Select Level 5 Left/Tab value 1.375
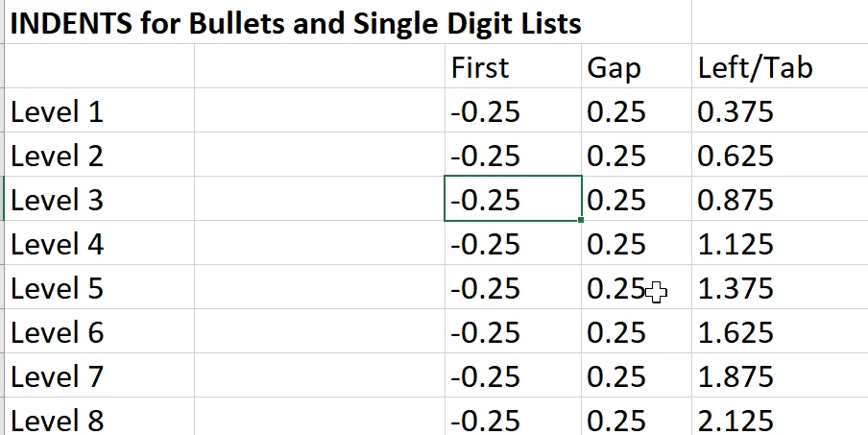The width and height of the screenshot is (868, 435). (x=780, y=288)
